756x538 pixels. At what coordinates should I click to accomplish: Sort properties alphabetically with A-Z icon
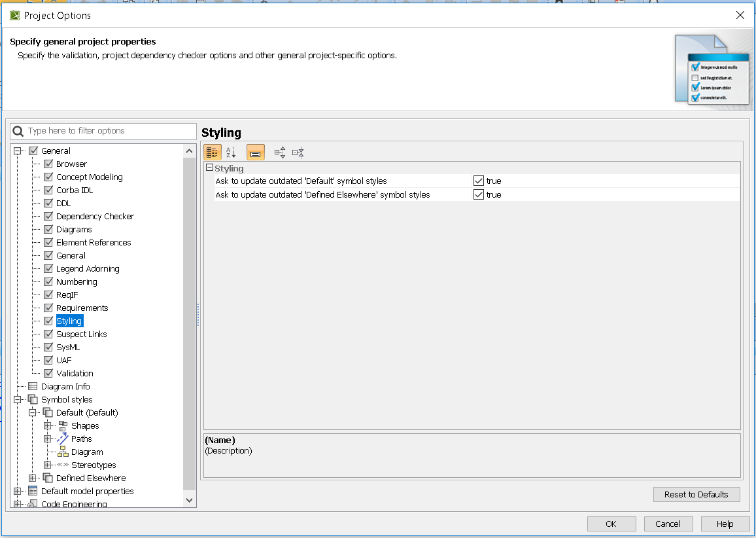tap(231, 152)
